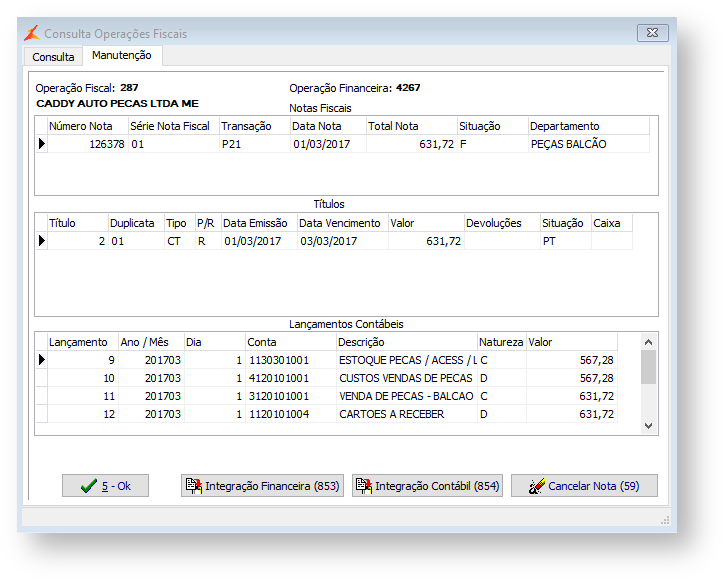Select the CARTOES A RECEBER entry row
This screenshot has width=725, height=581.
pyautogui.click(x=390, y=414)
